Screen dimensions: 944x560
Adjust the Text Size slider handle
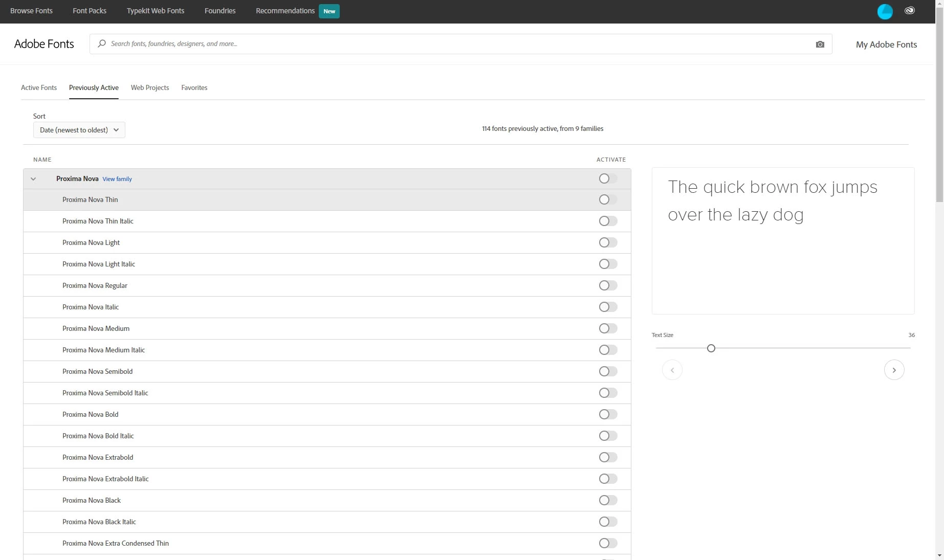pyautogui.click(x=711, y=348)
